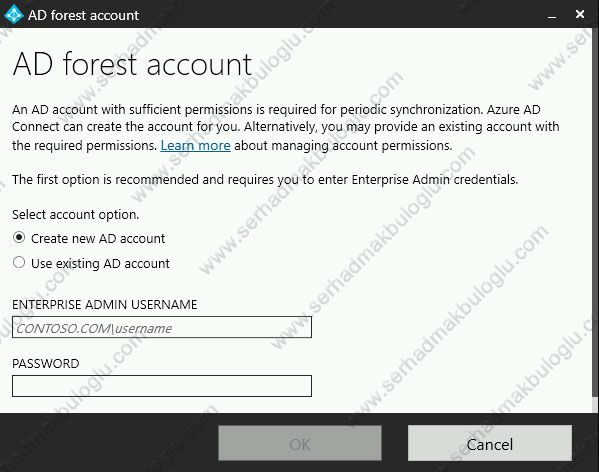This screenshot has height=472, width=599.
Task: Click the Use existing AD account label text
Action: 100,263
